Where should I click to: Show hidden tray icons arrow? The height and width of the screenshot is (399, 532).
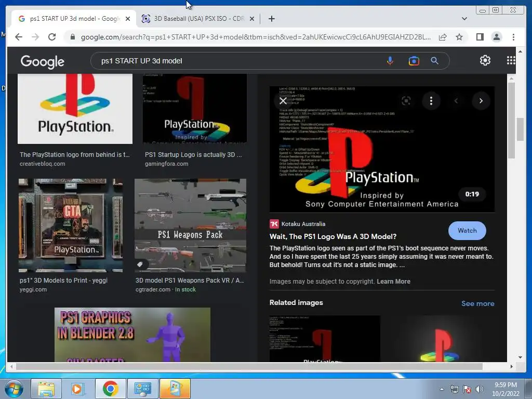(x=442, y=390)
